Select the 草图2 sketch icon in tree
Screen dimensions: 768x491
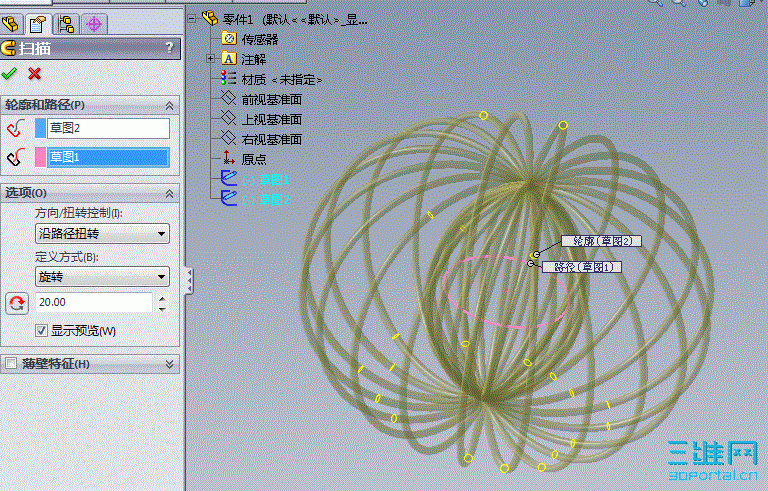click(229, 198)
